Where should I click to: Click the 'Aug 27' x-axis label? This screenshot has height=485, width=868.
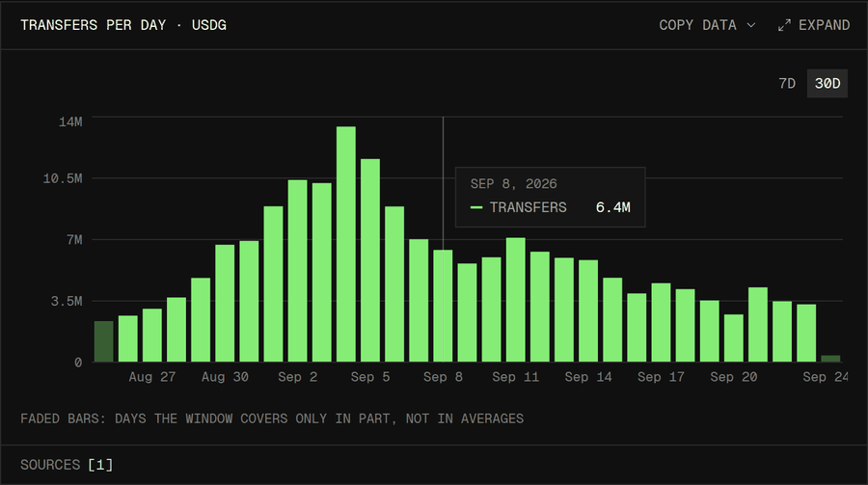coord(152,377)
